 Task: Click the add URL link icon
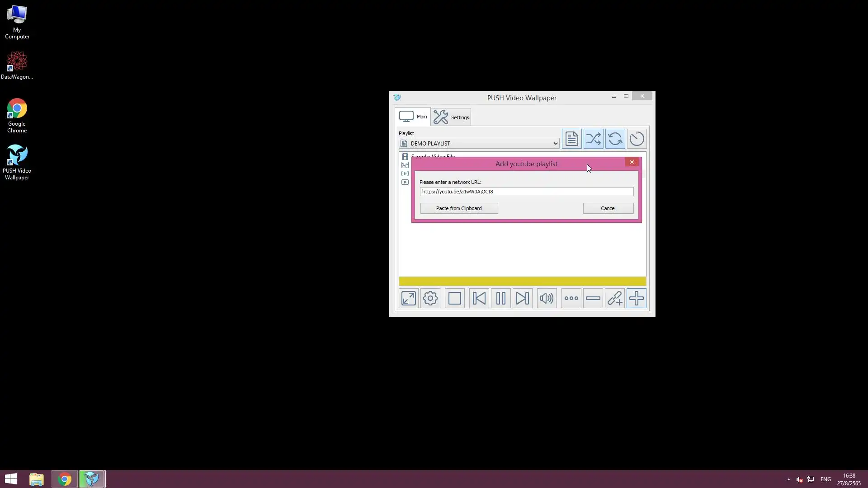(x=615, y=298)
